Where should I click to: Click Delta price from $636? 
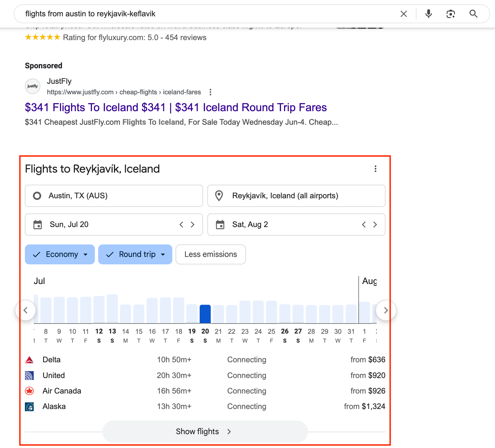point(368,360)
